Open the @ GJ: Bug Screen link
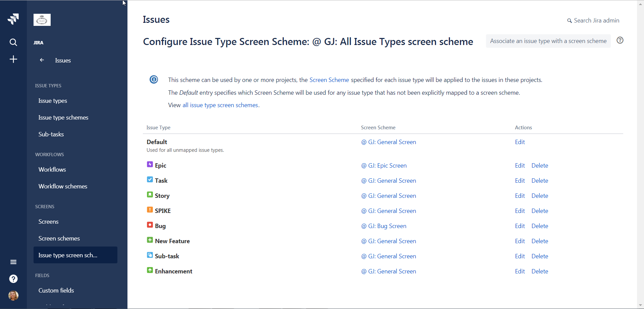This screenshot has height=309, width=644. point(384,226)
